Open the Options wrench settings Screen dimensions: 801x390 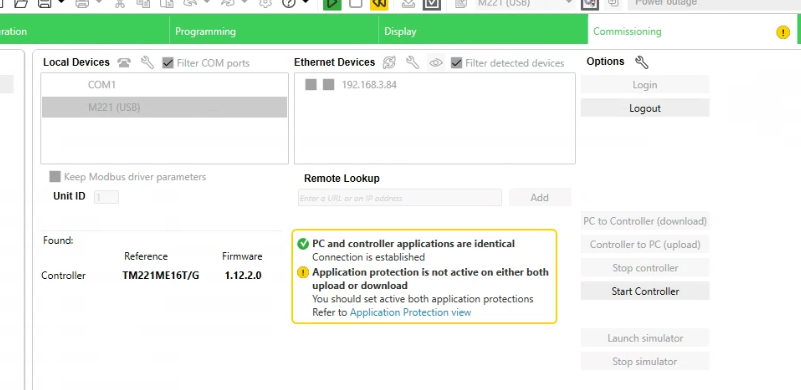[642, 62]
